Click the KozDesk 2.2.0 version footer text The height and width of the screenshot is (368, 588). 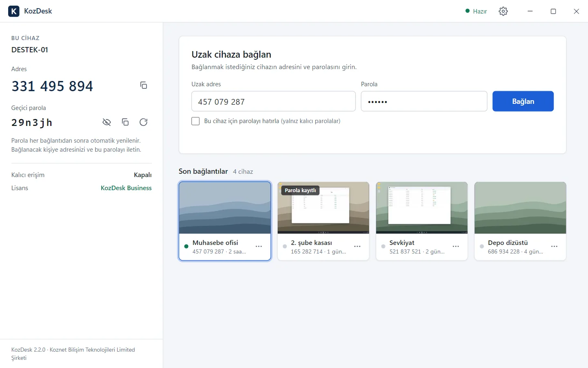click(73, 354)
